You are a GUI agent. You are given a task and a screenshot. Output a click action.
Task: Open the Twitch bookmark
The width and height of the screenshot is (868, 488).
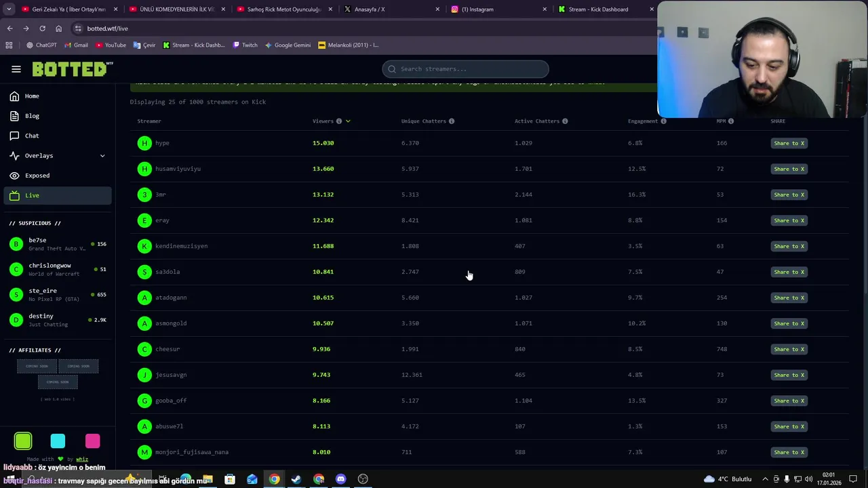pos(245,45)
